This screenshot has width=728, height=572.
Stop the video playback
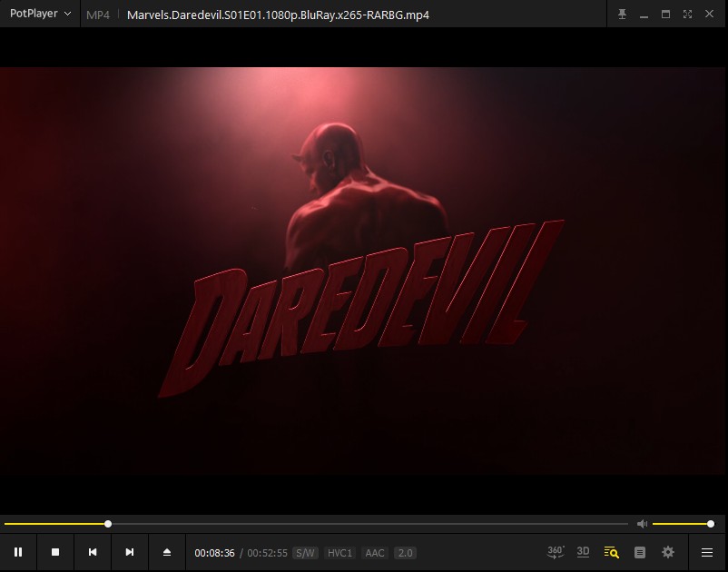(x=55, y=552)
